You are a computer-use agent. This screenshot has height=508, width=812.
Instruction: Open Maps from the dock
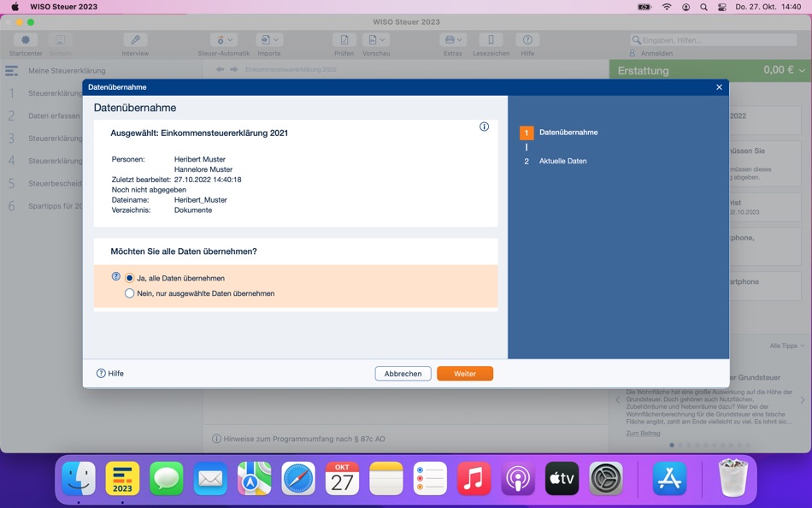(254, 478)
